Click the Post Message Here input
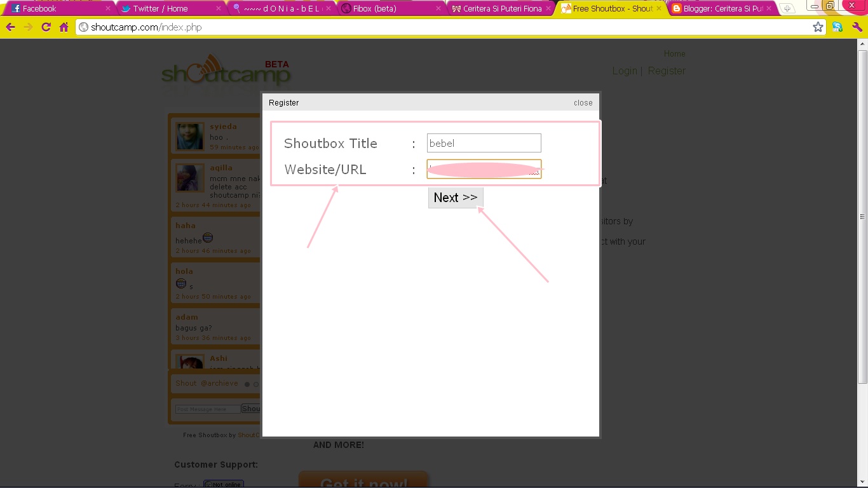This screenshot has height=488, width=868. coord(208,409)
